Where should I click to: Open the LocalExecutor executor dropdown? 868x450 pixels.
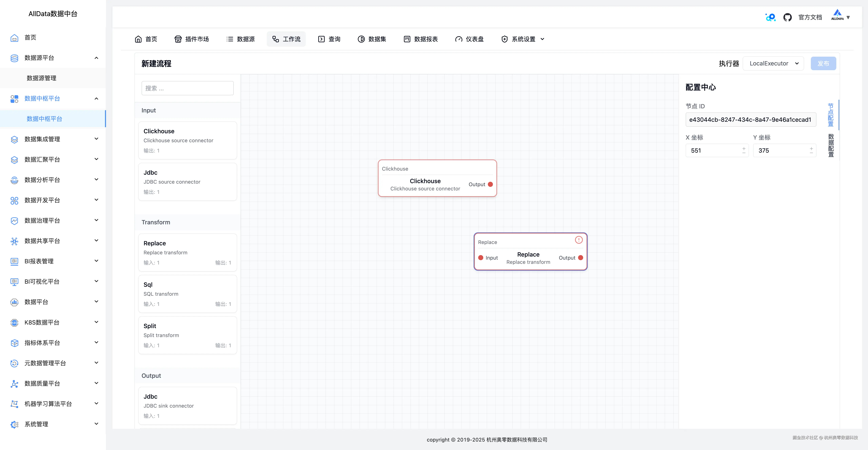click(773, 63)
